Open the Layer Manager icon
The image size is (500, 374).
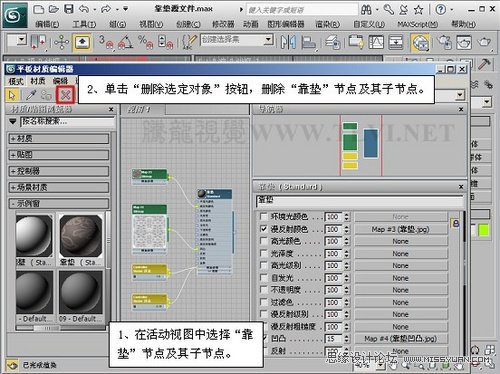click(332, 42)
